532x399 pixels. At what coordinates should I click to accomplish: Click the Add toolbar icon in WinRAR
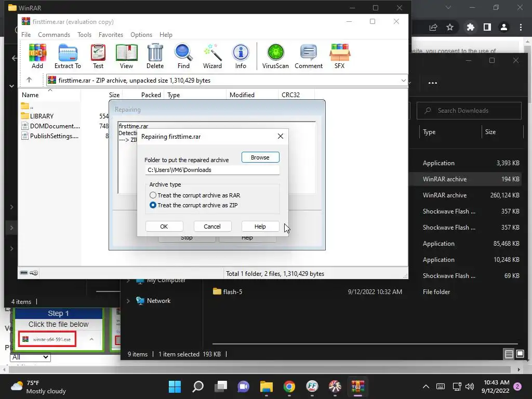(37, 56)
